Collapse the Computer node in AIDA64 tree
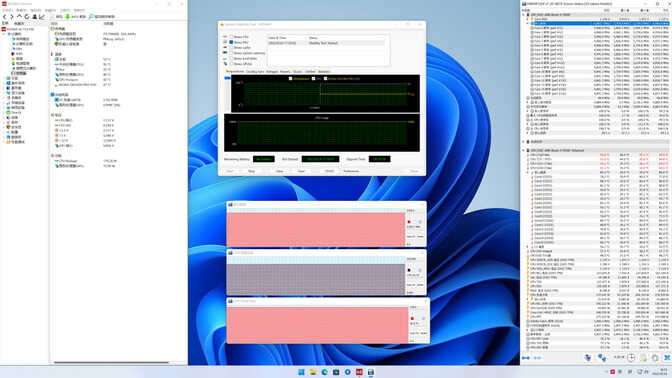The height and width of the screenshot is (378, 672). point(4,34)
